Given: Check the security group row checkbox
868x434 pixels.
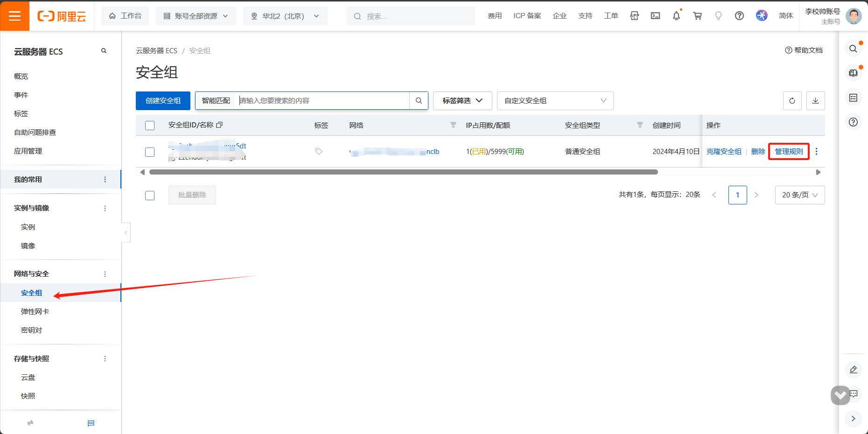Looking at the screenshot, I should point(150,152).
